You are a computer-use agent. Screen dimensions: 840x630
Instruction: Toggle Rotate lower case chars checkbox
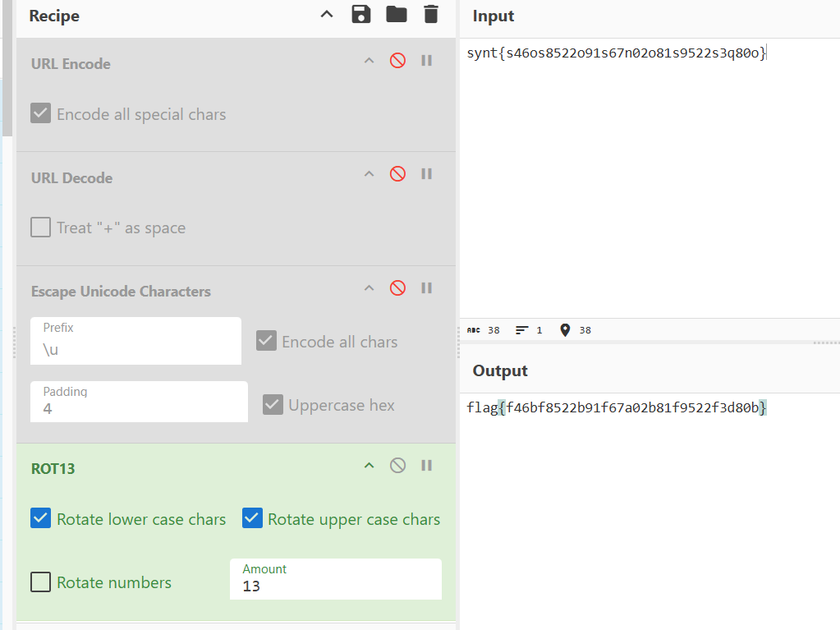[41, 518]
